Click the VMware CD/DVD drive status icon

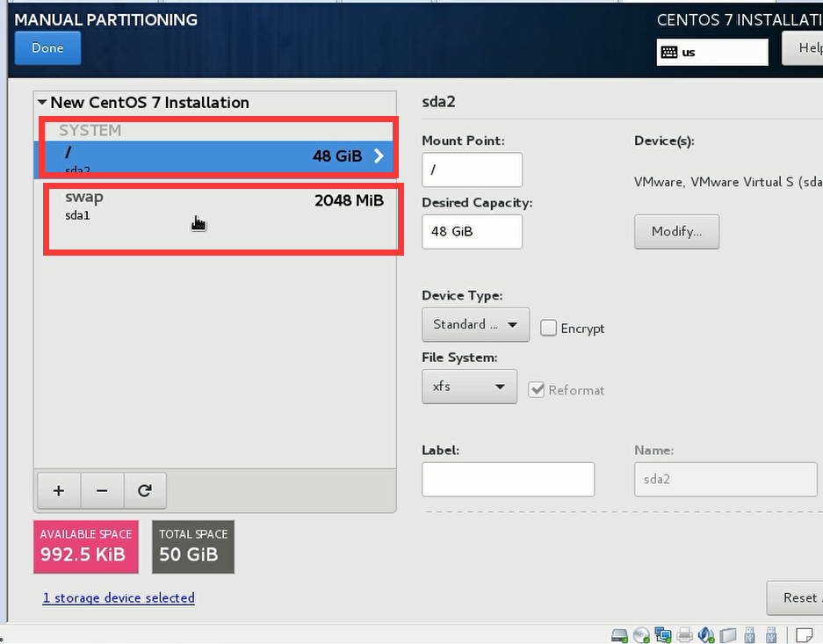[641, 634]
